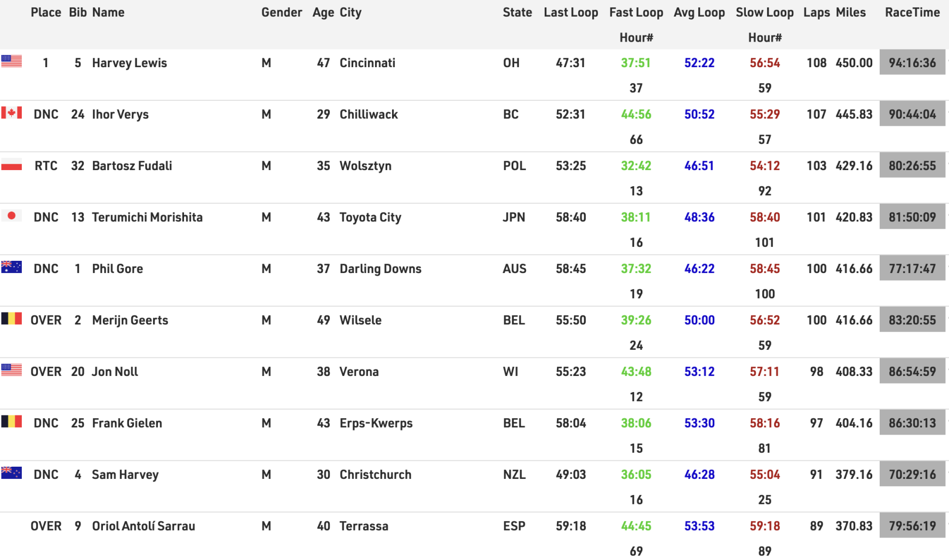Open race time 70:29:16 for Sam Harvey
Image resolution: width=949 pixels, height=560 pixels.
pyautogui.click(x=912, y=474)
